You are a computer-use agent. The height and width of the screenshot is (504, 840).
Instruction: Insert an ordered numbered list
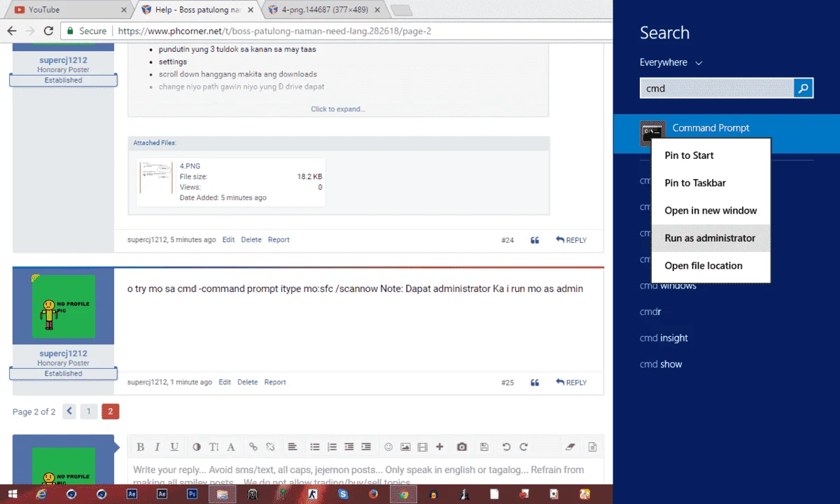click(x=332, y=447)
